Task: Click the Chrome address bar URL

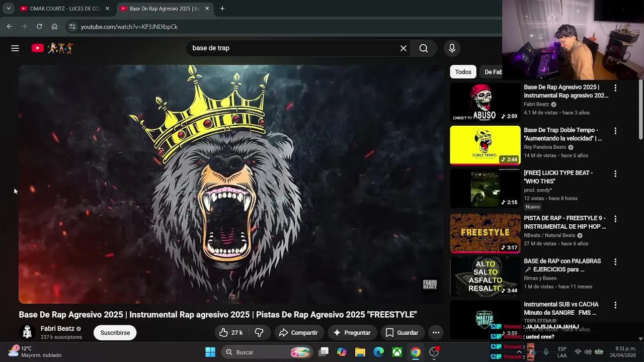Action: pyautogui.click(x=129, y=27)
